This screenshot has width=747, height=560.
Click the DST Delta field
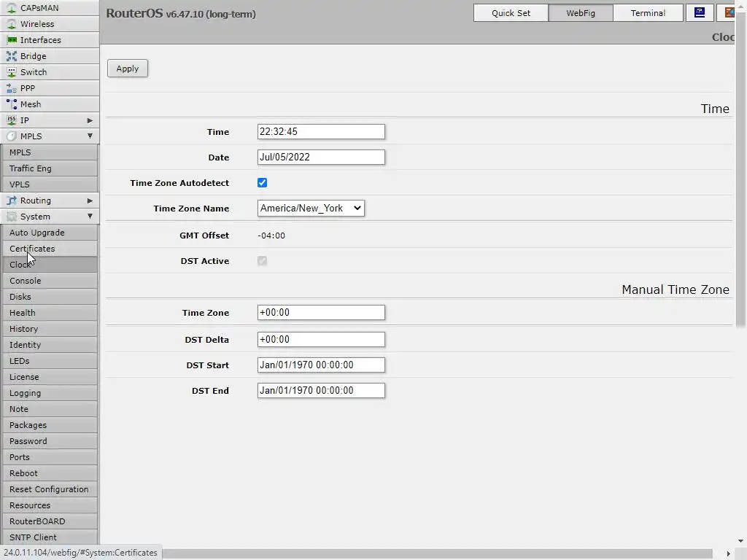pos(321,340)
